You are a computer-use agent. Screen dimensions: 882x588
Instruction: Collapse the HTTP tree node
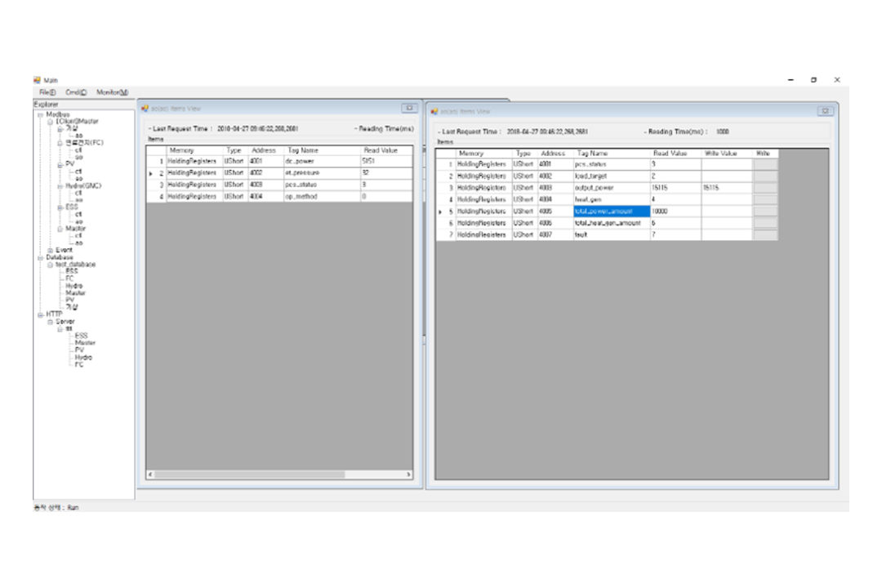(41, 314)
